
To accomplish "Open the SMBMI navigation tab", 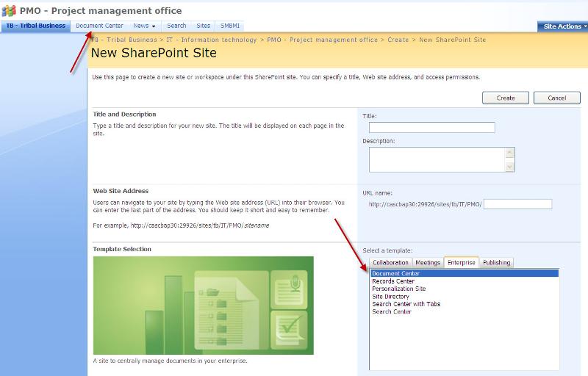I will pos(230,26).
